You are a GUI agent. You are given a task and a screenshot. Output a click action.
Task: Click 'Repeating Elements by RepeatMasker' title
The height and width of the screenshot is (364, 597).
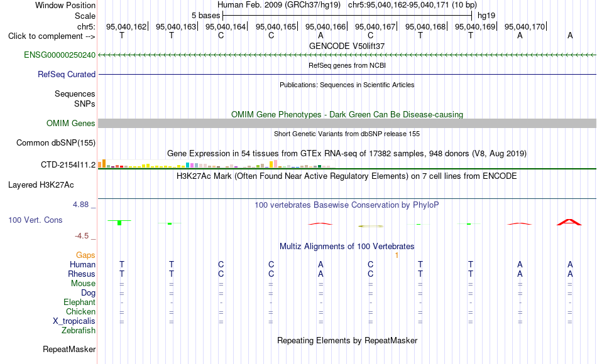[x=347, y=340]
